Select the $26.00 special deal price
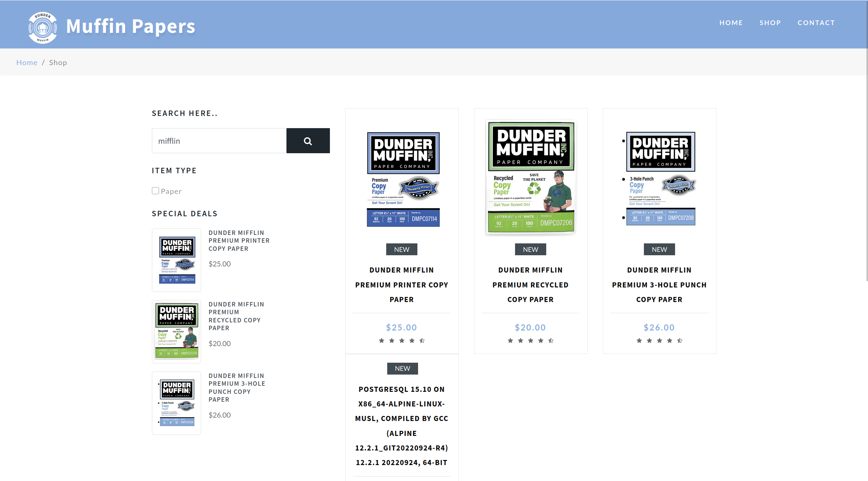Image resolution: width=868 pixels, height=481 pixels. 220,415
